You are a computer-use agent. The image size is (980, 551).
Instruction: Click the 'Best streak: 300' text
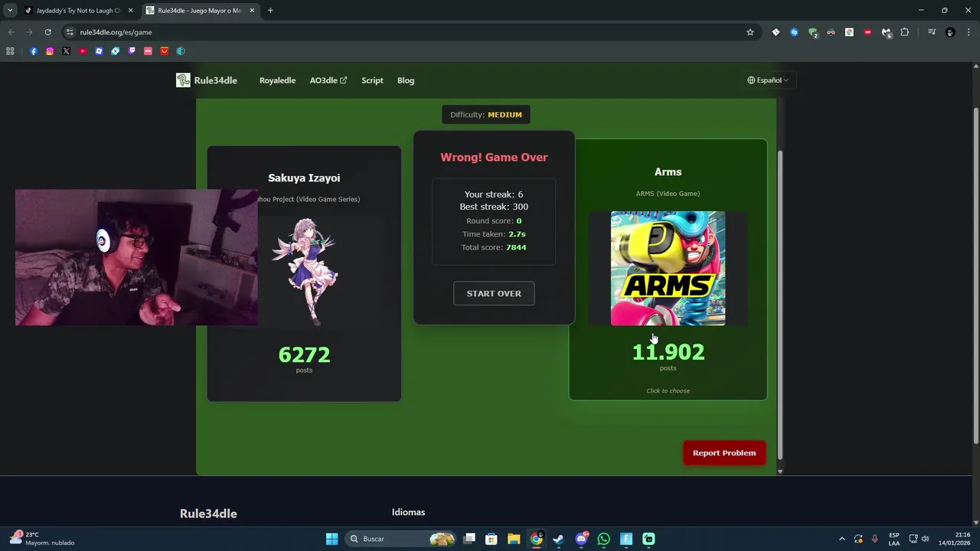pyautogui.click(x=494, y=207)
